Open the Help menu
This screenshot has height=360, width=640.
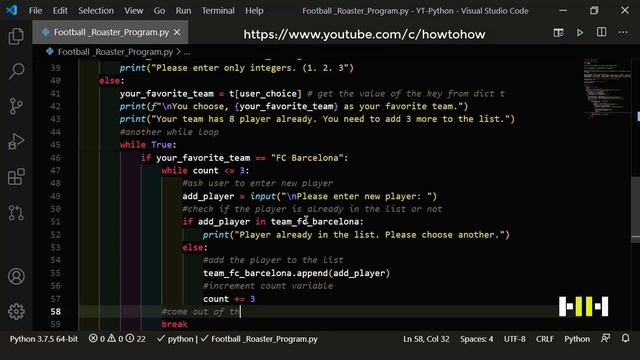point(254,11)
